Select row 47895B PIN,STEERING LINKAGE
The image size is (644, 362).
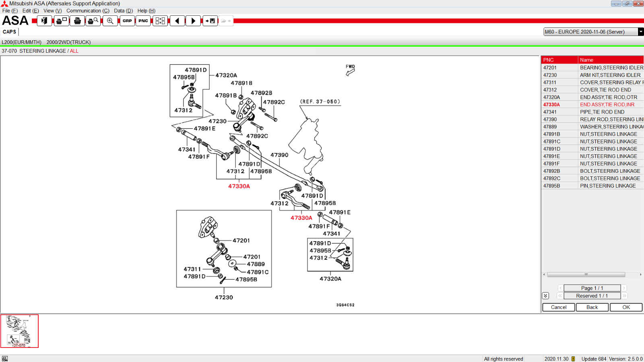pyautogui.click(x=592, y=186)
